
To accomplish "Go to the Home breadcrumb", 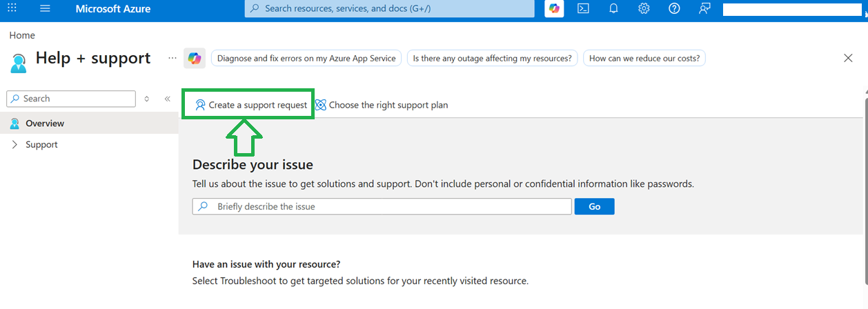I will pyautogui.click(x=22, y=35).
